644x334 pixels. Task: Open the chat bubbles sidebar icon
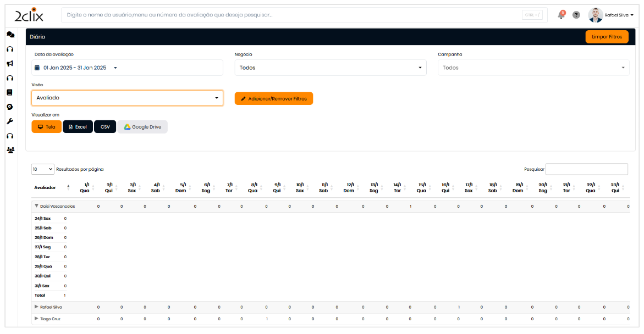coord(10,34)
